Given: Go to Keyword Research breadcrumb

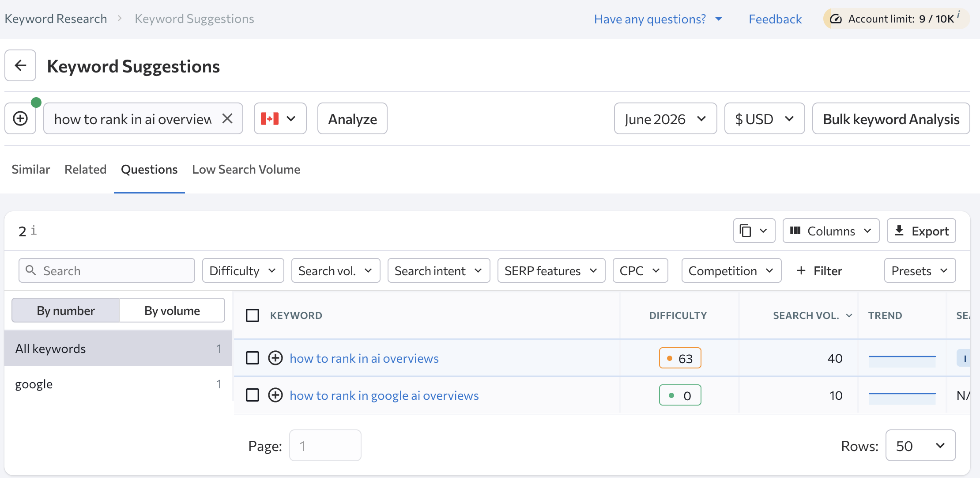Looking at the screenshot, I should 56,19.
